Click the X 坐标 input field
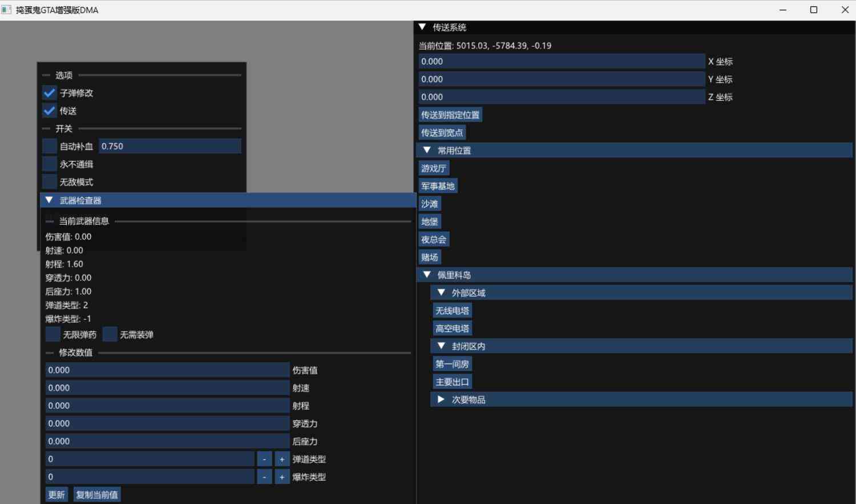The height and width of the screenshot is (504, 856). tap(562, 62)
